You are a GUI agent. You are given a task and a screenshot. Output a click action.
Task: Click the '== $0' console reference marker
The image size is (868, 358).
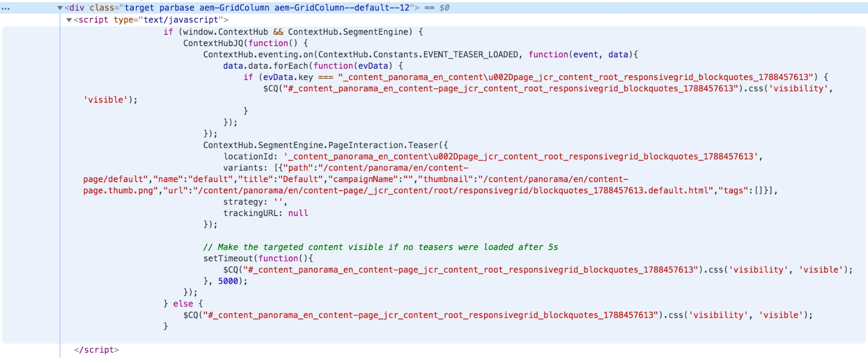[x=437, y=8]
